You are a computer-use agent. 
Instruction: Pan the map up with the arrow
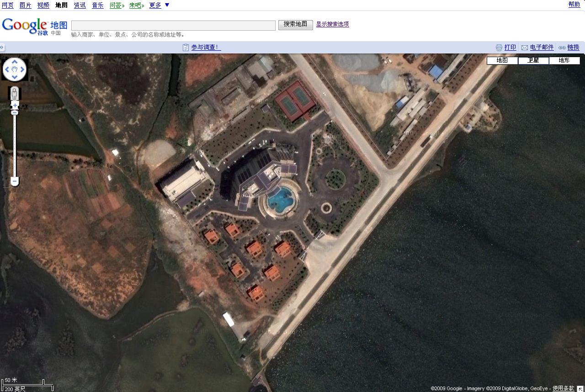tap(15, 62)
